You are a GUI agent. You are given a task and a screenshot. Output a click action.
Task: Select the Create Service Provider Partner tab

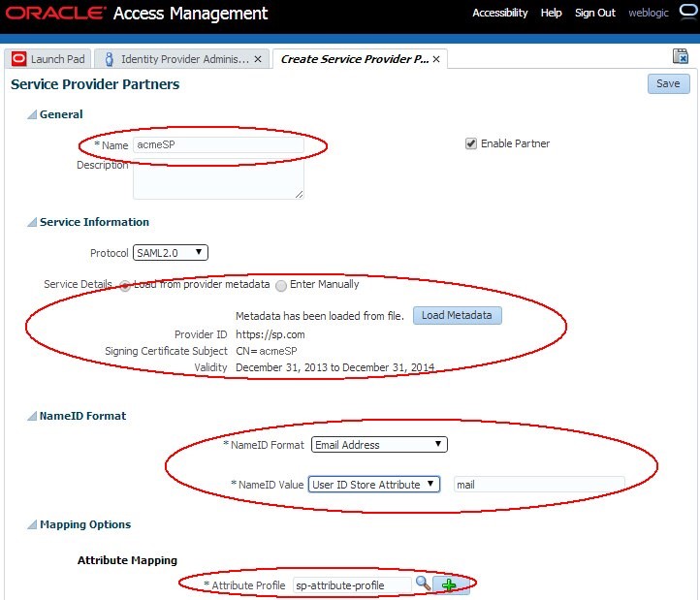360,59
